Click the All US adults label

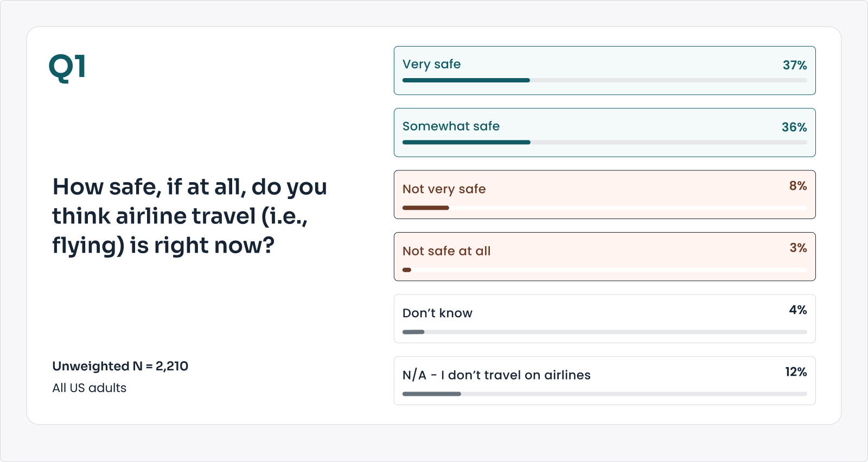point(89,388)
